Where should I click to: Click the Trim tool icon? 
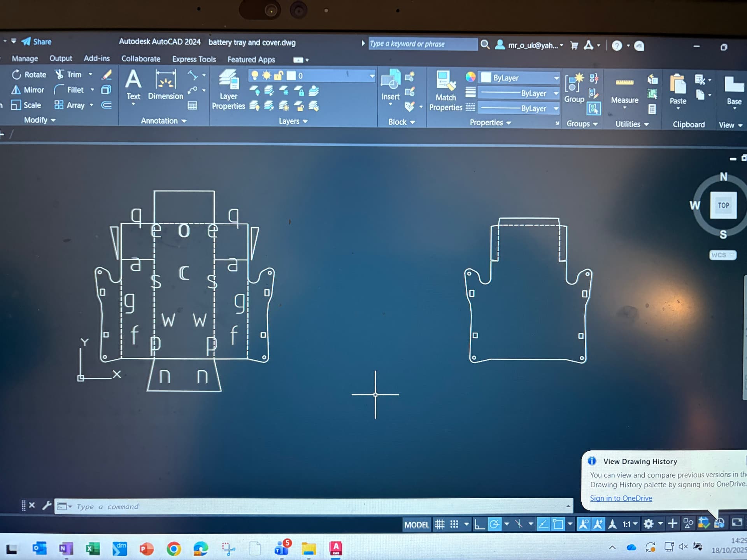point(59,74)
